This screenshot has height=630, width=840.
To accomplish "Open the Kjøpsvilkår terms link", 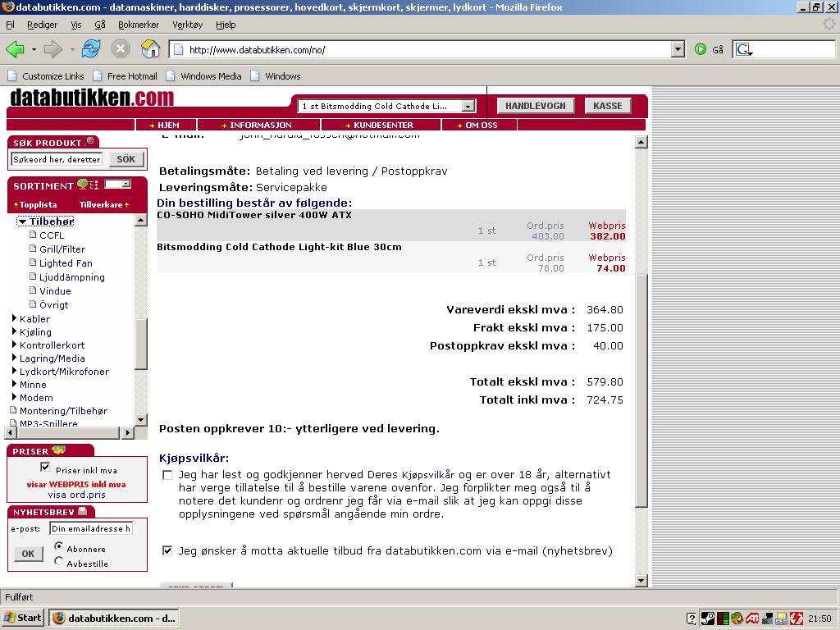I will tap(427, 475).
